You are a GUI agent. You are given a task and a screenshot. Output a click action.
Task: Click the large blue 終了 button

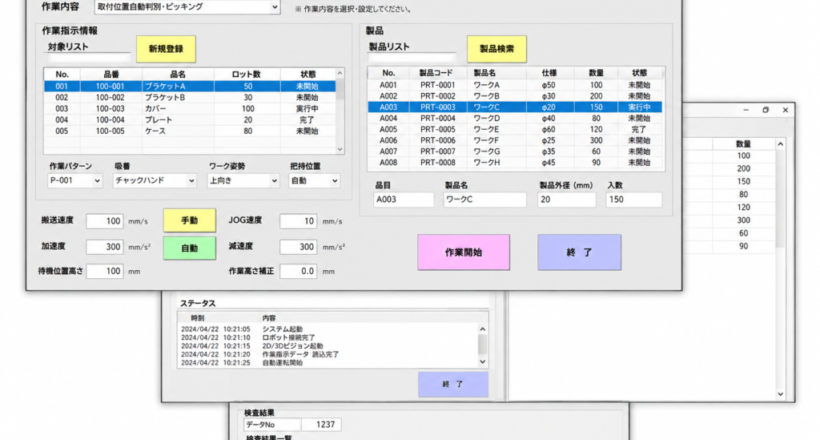point(579,252)
